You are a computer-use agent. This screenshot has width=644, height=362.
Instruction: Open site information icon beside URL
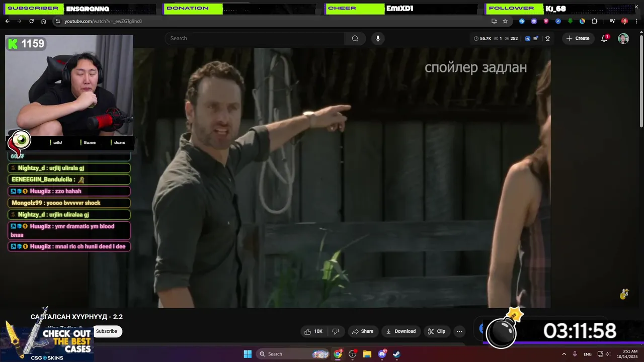58,21
